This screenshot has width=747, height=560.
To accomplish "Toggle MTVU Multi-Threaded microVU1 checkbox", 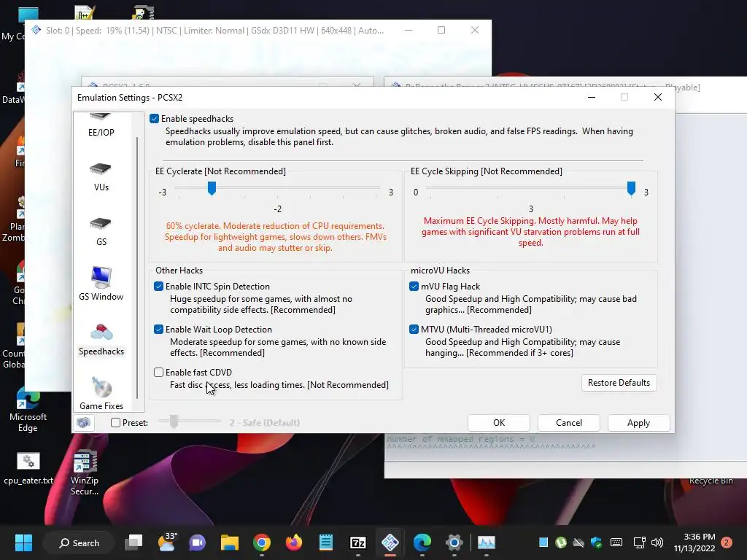I will pos(414,329).
